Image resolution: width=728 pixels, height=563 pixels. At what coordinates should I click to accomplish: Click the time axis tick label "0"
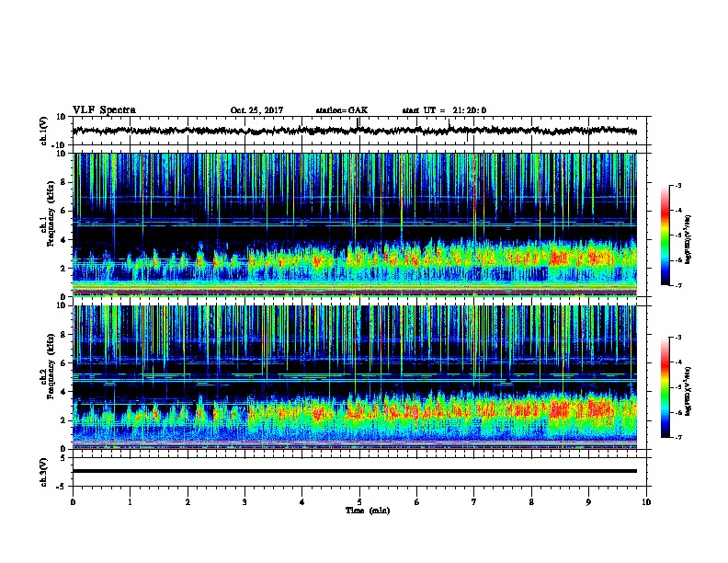tap(73, 502)
